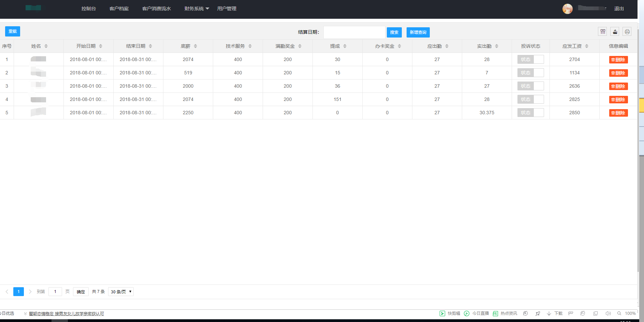Delete row 5 with 删除 button
Image resolution: width=644 pixels, height=322 pixels.
coord(618,113)
